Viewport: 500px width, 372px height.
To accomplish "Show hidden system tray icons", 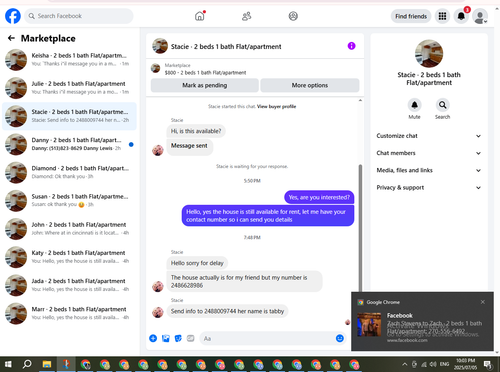I will pos(405,364).
